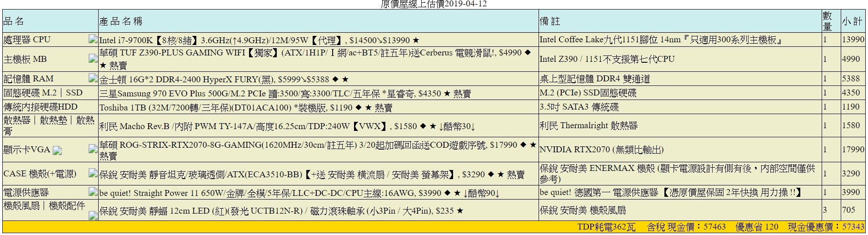The width and height of the screenshot is (868, 235).
Task: Select the 固態硬碟 M.2｜SSD category cell
Action: pos(50,93)
